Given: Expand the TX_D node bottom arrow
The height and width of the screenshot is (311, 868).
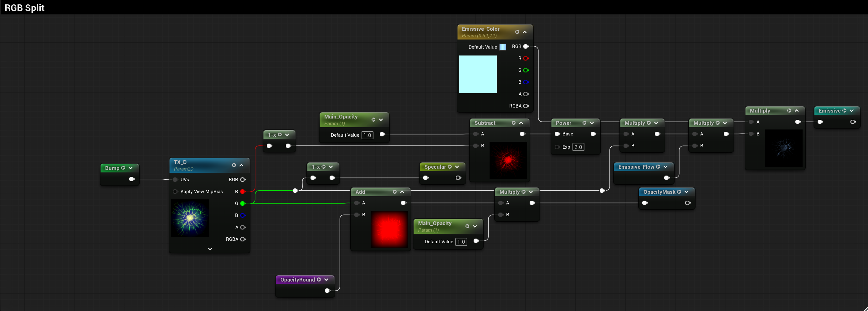Looking at the screenshot, I should click(x=210, y=249).
